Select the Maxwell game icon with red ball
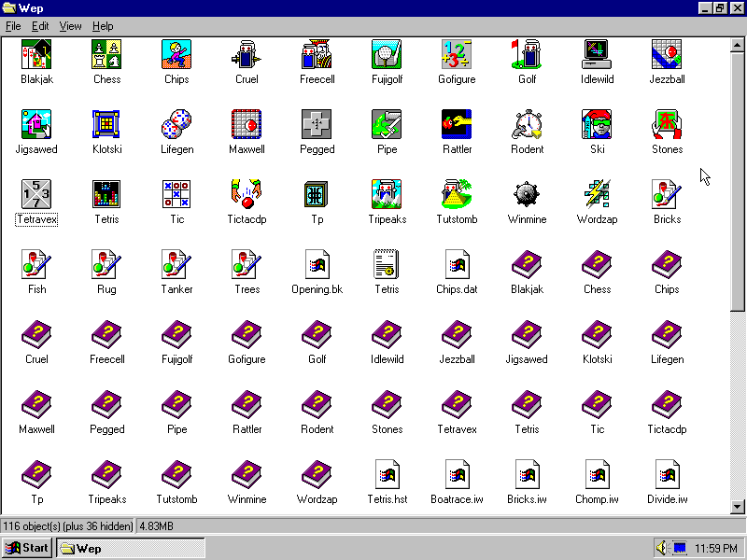This screenshot has width=747, height=560. (247, 124)
